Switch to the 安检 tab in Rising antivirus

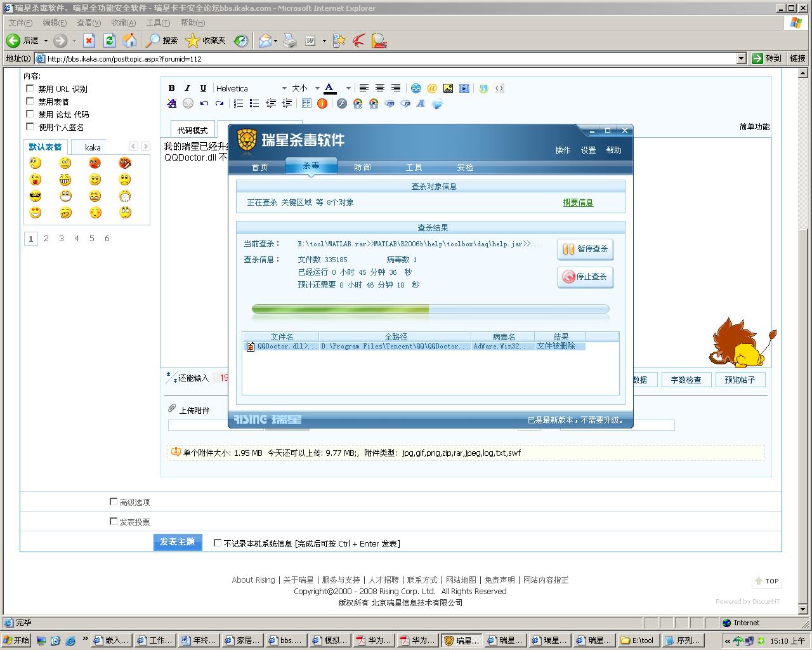tap(465, 167)
